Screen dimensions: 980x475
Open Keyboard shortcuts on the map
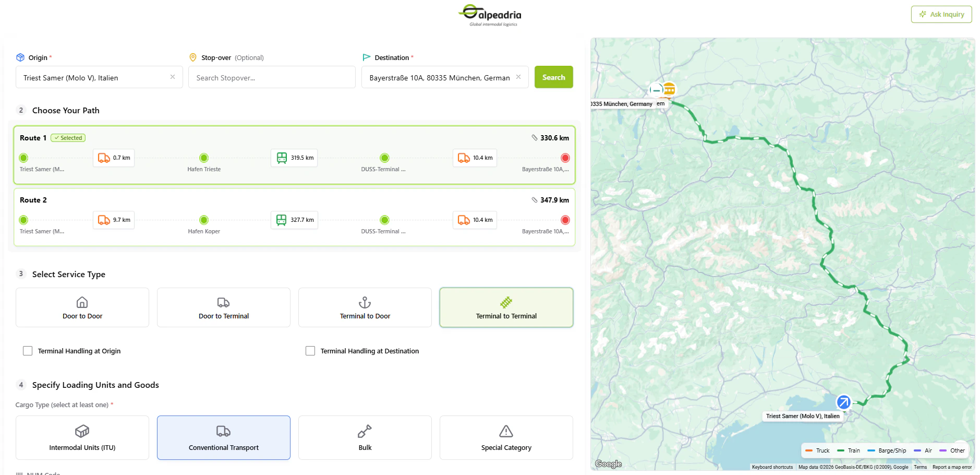[772, 467]
